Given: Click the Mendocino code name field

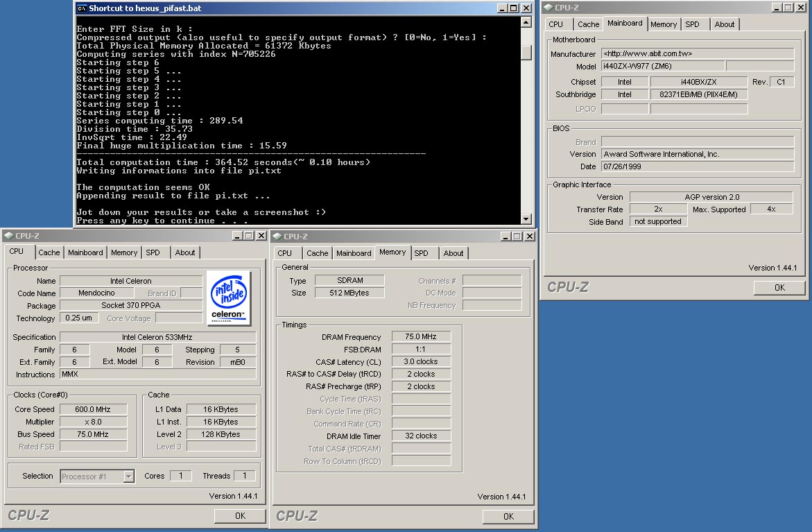Looking at the screenshot, I should (x=97, y=293).
